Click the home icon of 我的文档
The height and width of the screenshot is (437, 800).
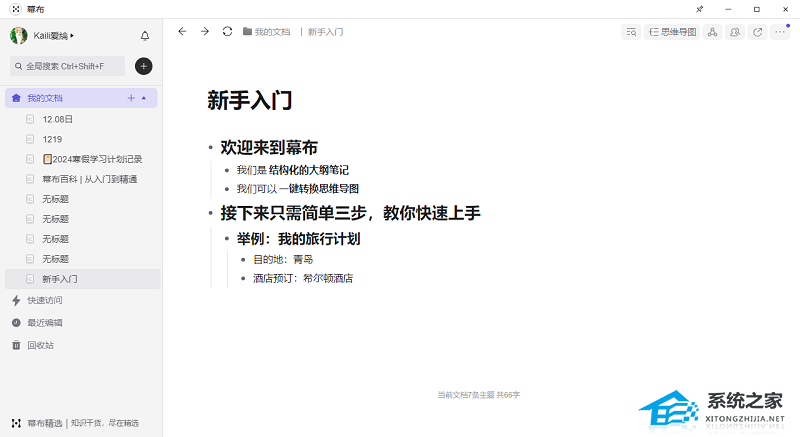pyautogui.click(x=16, y=98)
